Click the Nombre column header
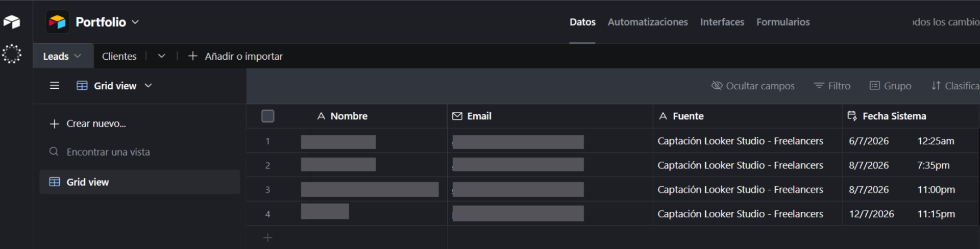The image size is (980, 249). tap(349, 116)
